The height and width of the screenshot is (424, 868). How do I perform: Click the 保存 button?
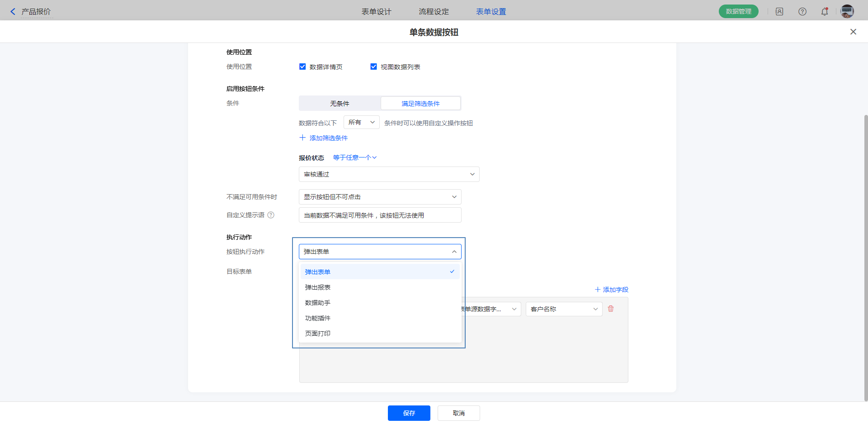409,413
